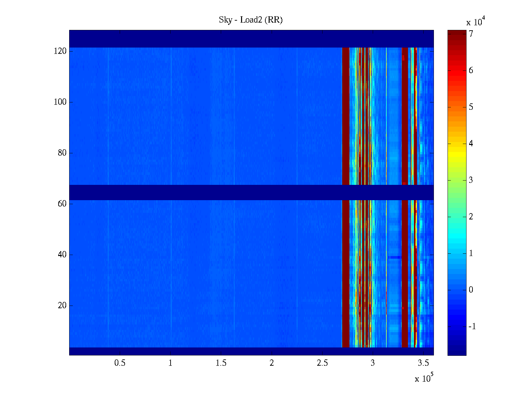Viewport: 532px width, 399px height.
Task: Click the x-axis tick label 3.5
Action: click(423, 363)
